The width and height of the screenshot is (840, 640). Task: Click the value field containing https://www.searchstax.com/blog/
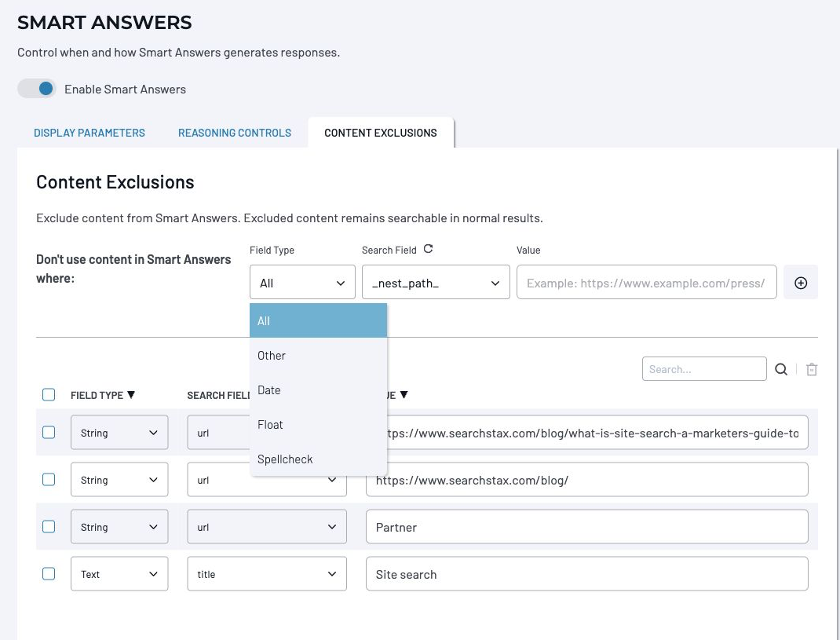586,479
